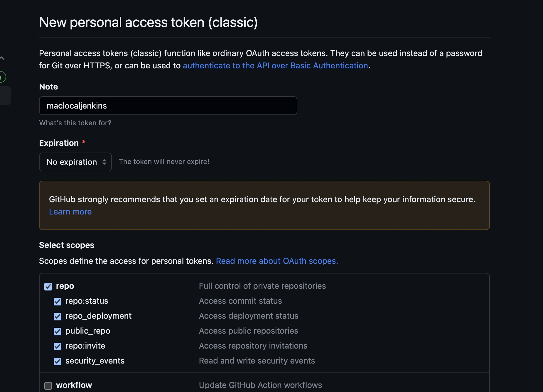Open the No expiration dropdown

tap(75, 162)
